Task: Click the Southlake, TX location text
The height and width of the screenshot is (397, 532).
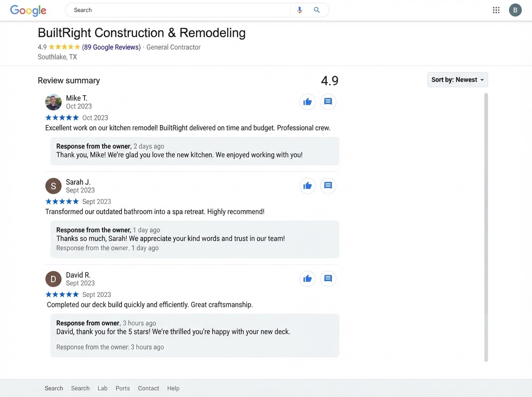Action: [57, 57]
